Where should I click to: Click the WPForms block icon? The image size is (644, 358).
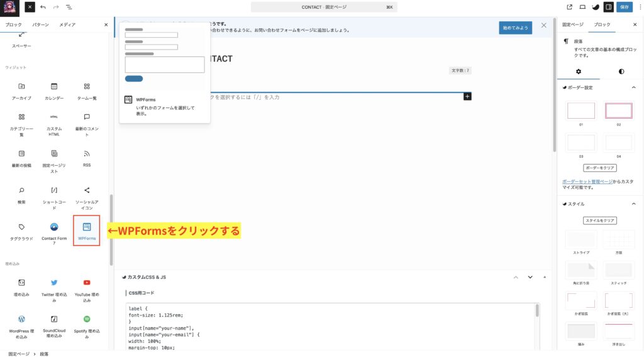tap(87, 227)
